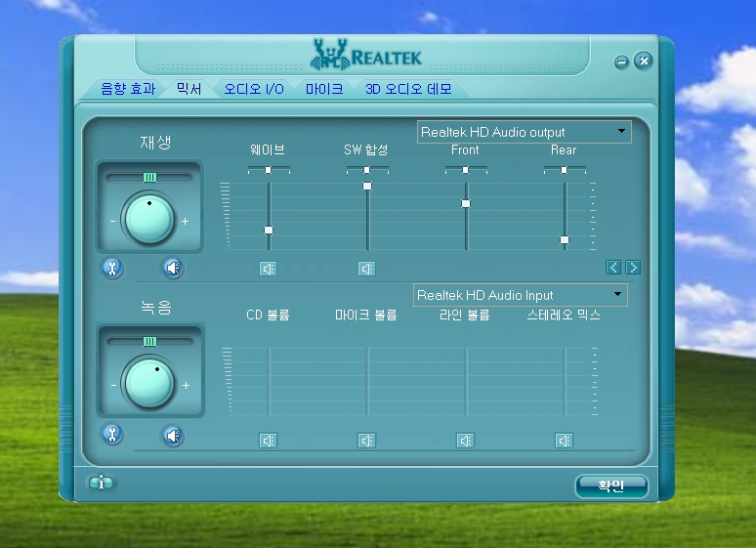Mute the 라인 볼륨 input
The width and height of the screenshot is (756, 548).
[465, 441]
